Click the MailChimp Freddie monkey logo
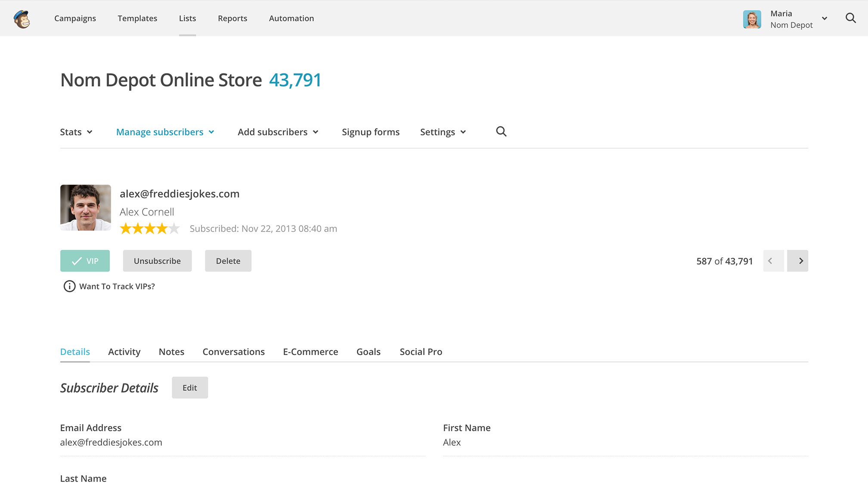 pos(22,19)
